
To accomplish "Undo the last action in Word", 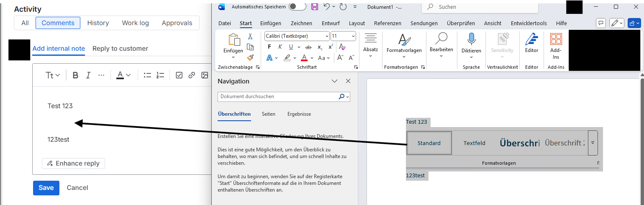I will tap(327, 7).
